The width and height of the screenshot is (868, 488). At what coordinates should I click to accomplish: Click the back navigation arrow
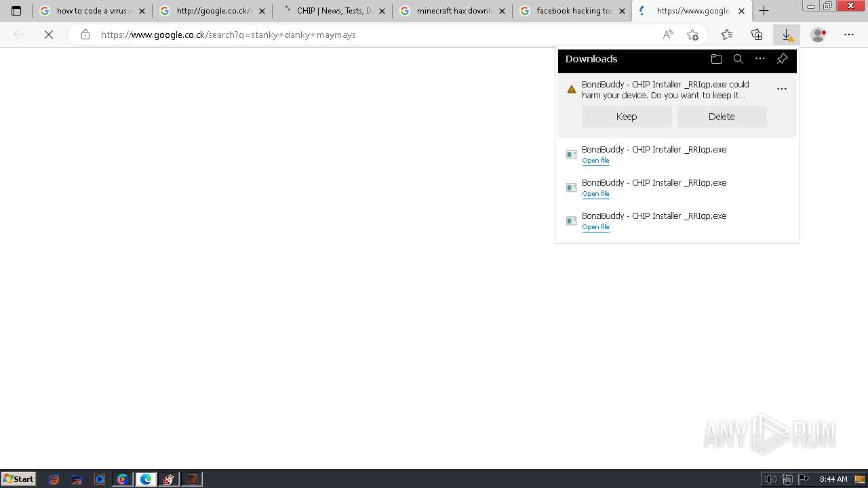[19, 35]
